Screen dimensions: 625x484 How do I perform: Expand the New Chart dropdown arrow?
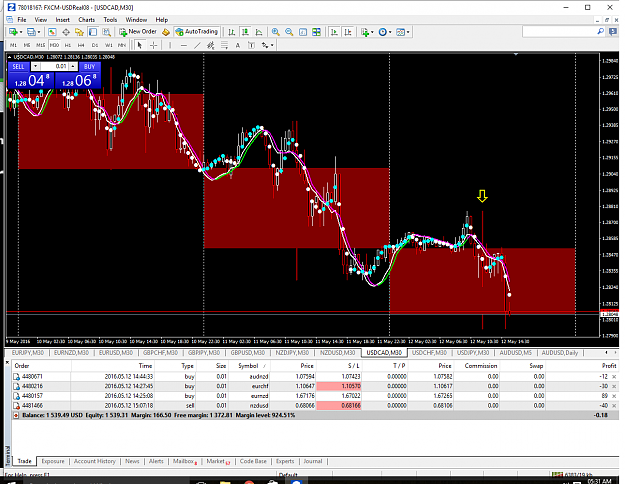(x=20, y=32)
